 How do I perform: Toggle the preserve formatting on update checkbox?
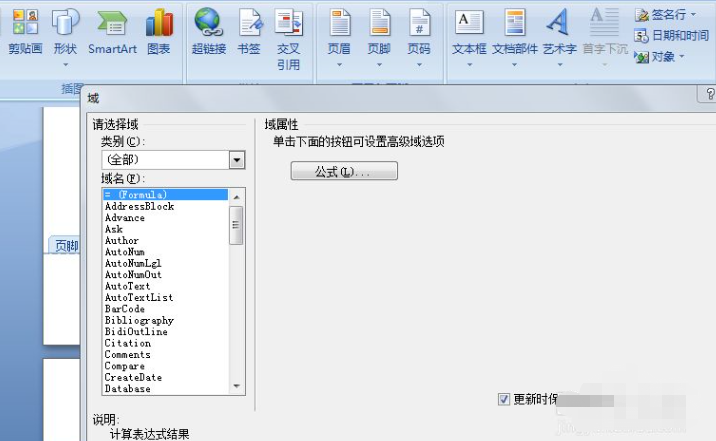click(504, 399)
